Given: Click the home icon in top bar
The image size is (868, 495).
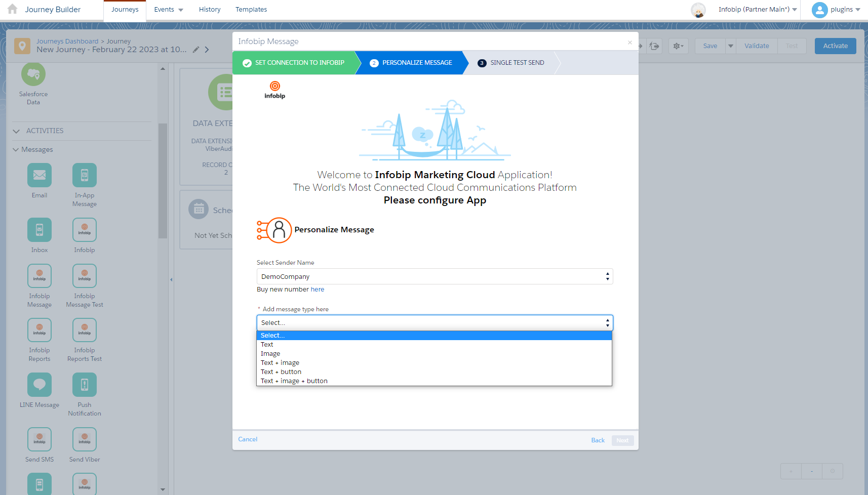Looking at the screenshot, I should click(x=13, y=9).
